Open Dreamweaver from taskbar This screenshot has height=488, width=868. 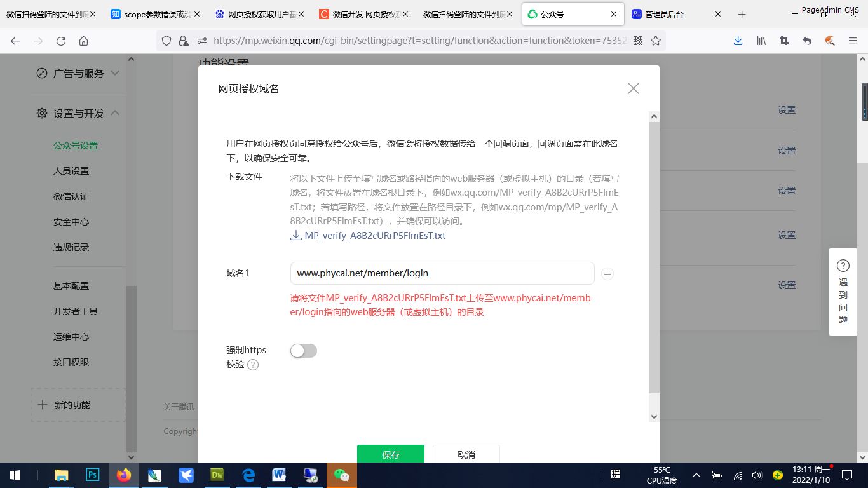[x=217, y=475]
